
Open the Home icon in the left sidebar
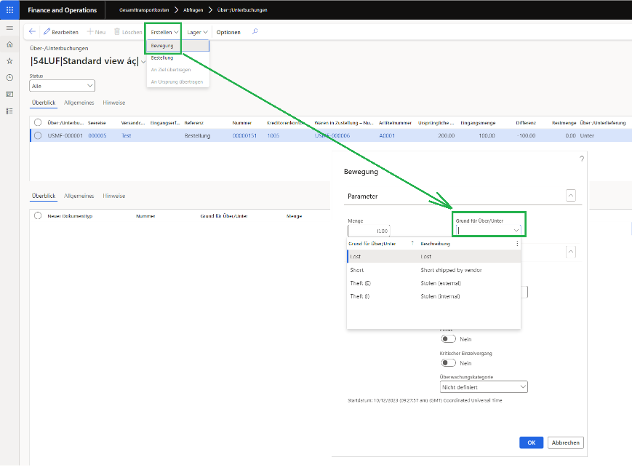(9, 46)
